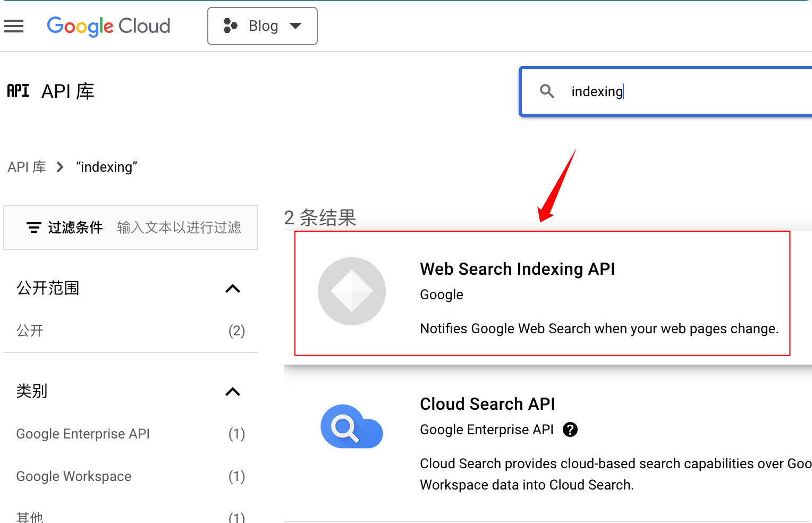This screenshot has width=812, height=523.
Task: Click the API icon next to API 库 title
Action: pyautogui.click(x=18, y=91)
